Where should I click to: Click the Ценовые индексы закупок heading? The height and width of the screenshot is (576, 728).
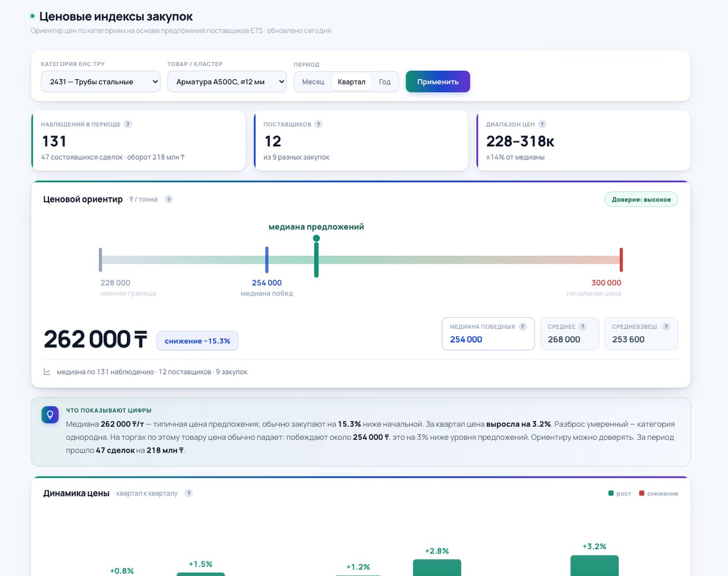(116, 17)
